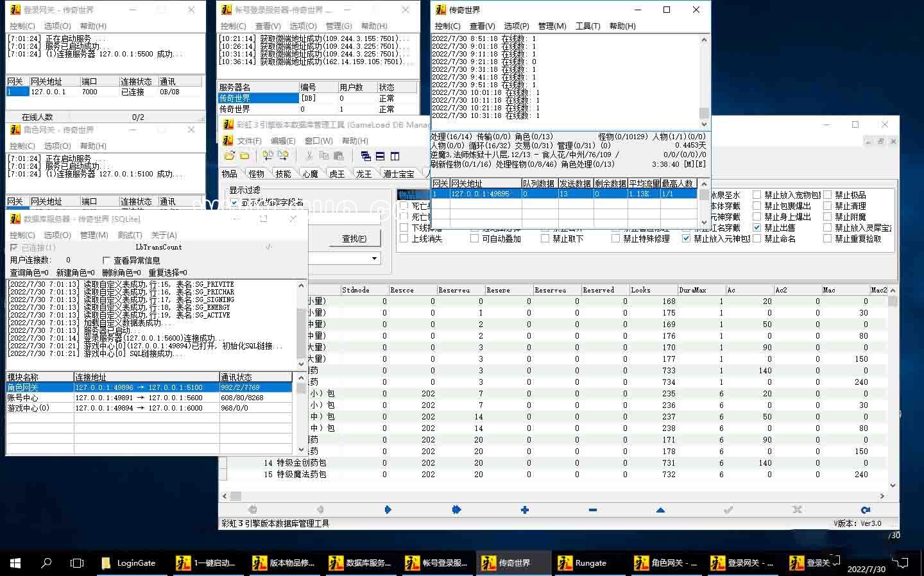Screen dimensions: 924x576
Task: Open the 管理(M) menu in 传奇世界 window
Action: tap(552, 26)
